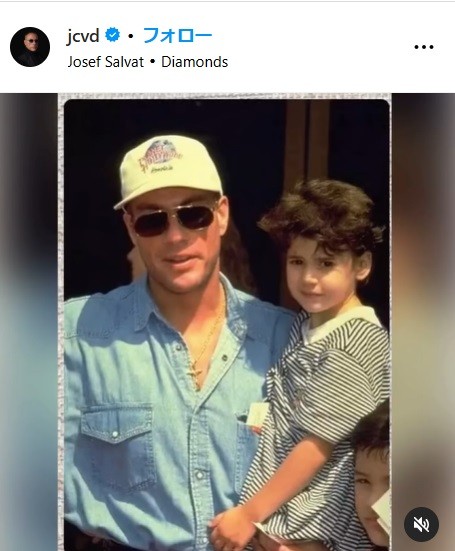455x551 pixels.
Task: Click the gold cross necklace pendant
Action: [195, 374]
